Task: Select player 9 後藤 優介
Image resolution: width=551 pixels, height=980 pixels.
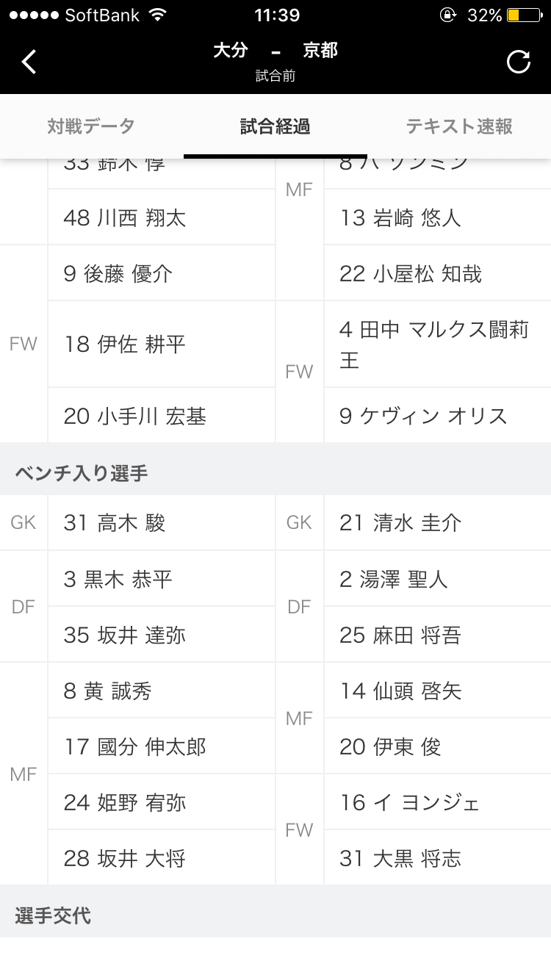Action: point(118,274)
